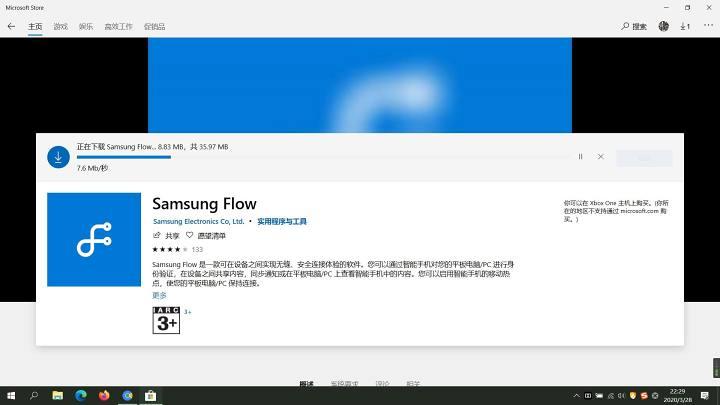Click the download progress bar
720x405 pixels.
point(323,157)
